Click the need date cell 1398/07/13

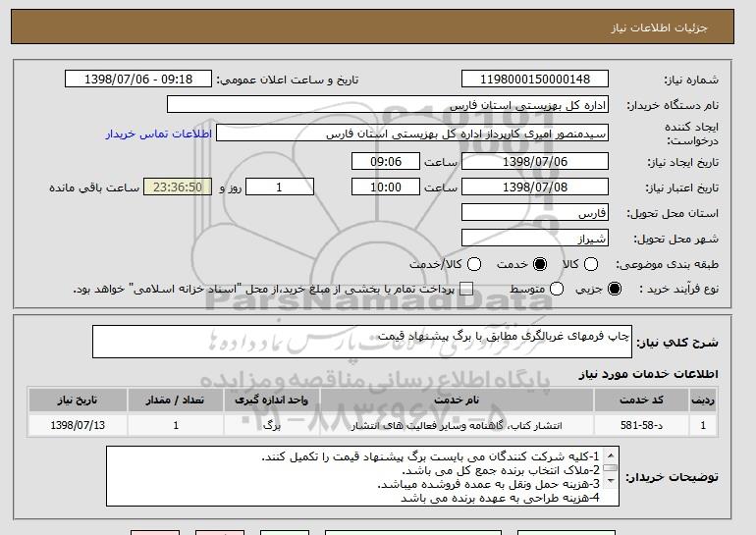click(78, 426)
